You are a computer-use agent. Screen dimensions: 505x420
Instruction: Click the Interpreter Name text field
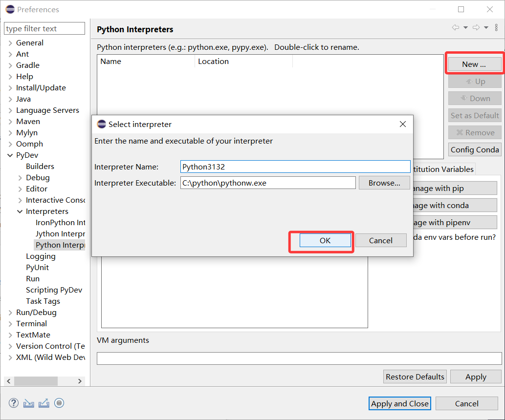point(295,167)
